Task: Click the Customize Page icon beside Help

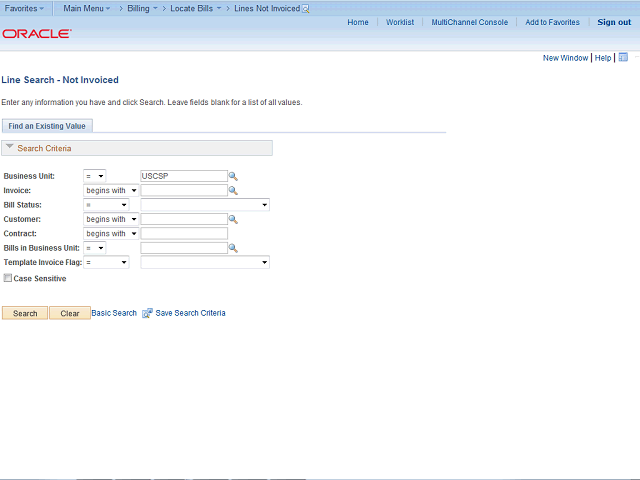Action: click(x=623, y=58)
